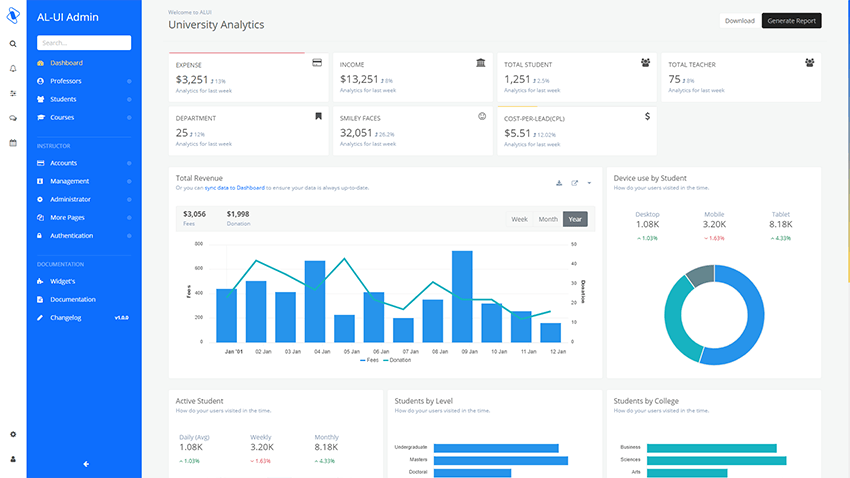Click the user profile icon at bottom left

[13, 459]
